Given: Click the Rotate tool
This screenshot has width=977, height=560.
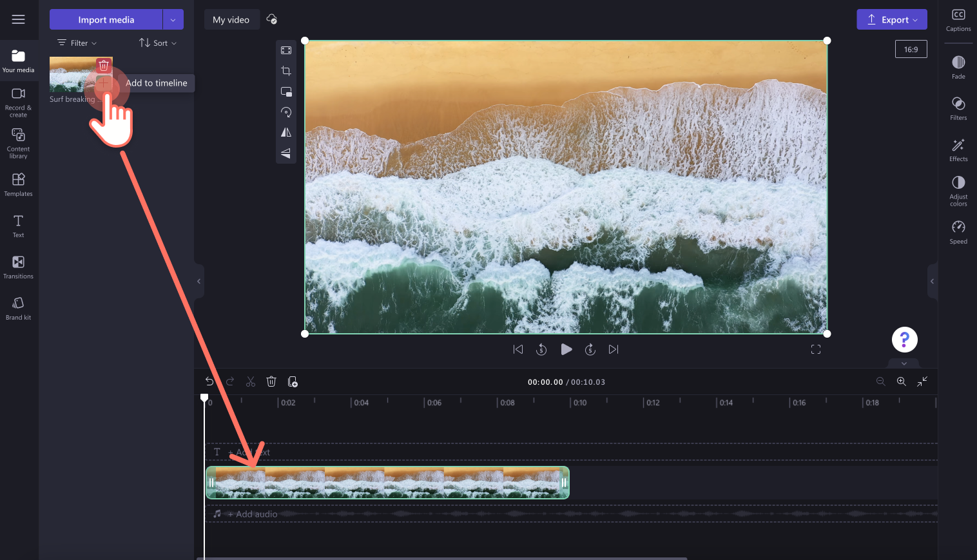Looking at the screenshot, I should (286, 112).
